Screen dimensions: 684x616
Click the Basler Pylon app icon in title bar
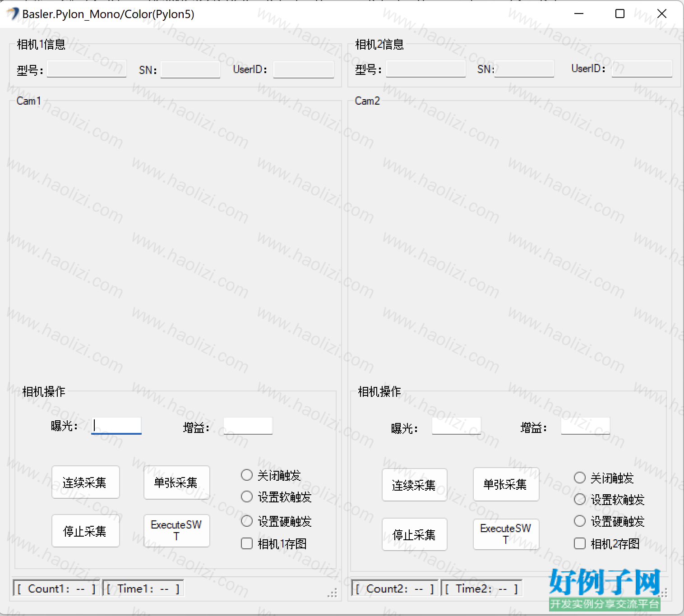point(13,14)
